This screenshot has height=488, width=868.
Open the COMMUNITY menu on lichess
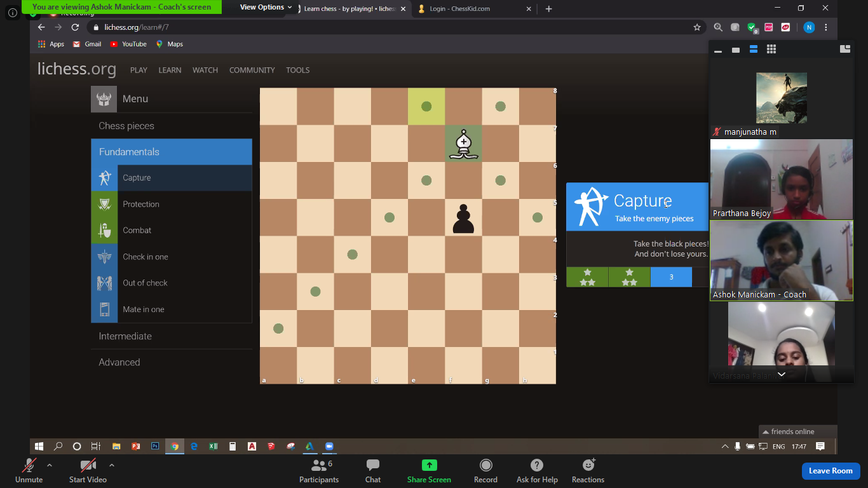click(252, 70)
